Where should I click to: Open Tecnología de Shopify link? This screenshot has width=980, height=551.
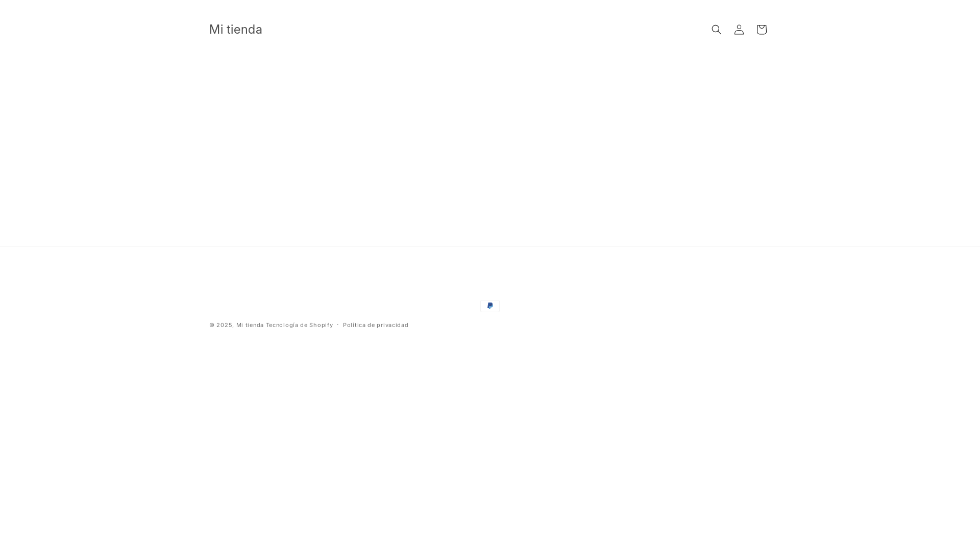pos(299,325)
